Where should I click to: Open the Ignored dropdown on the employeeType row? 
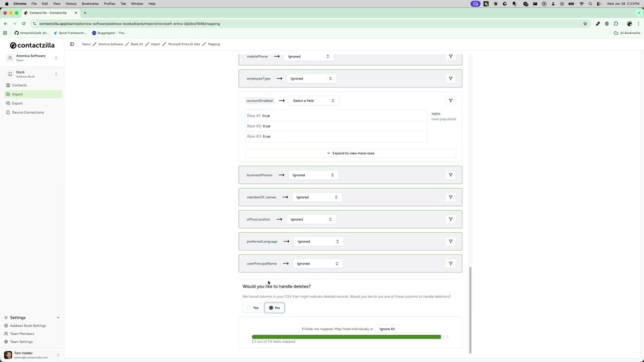312,78
